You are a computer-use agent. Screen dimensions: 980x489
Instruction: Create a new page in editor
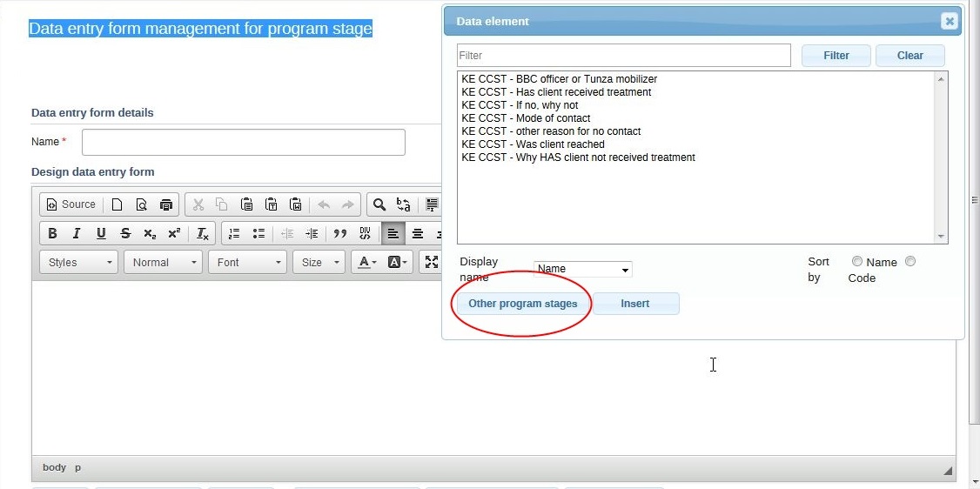tap(117, 204)
